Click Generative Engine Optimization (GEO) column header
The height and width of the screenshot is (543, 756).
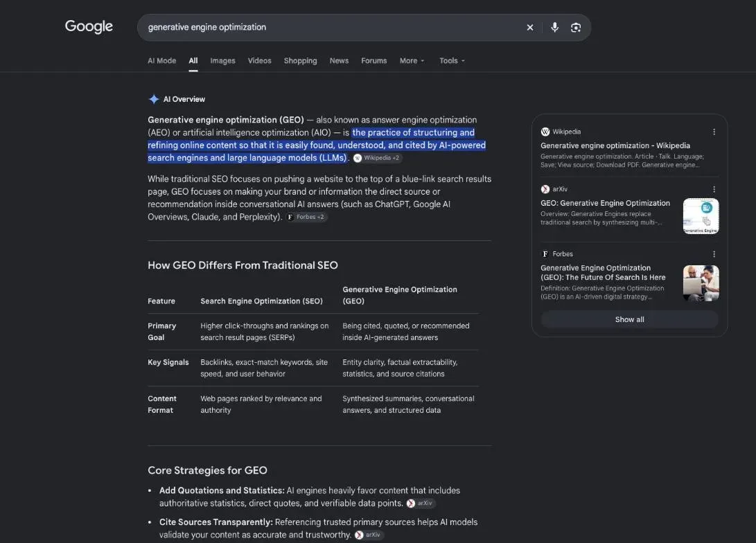400,295
